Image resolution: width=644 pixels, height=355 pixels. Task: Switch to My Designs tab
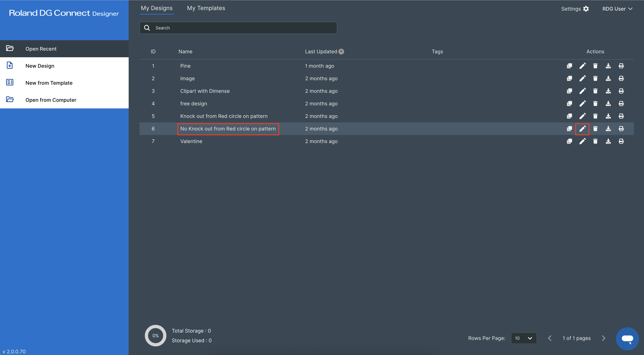pos(157,8)
